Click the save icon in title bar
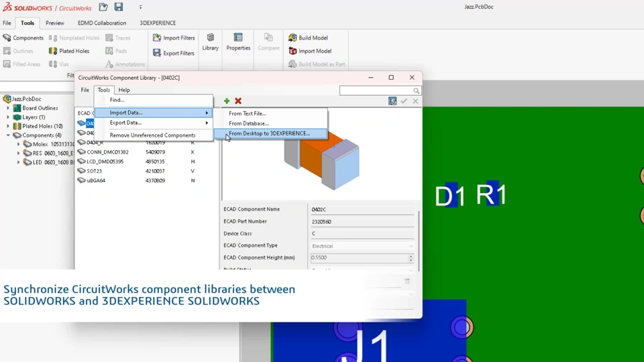 point(119,7)
